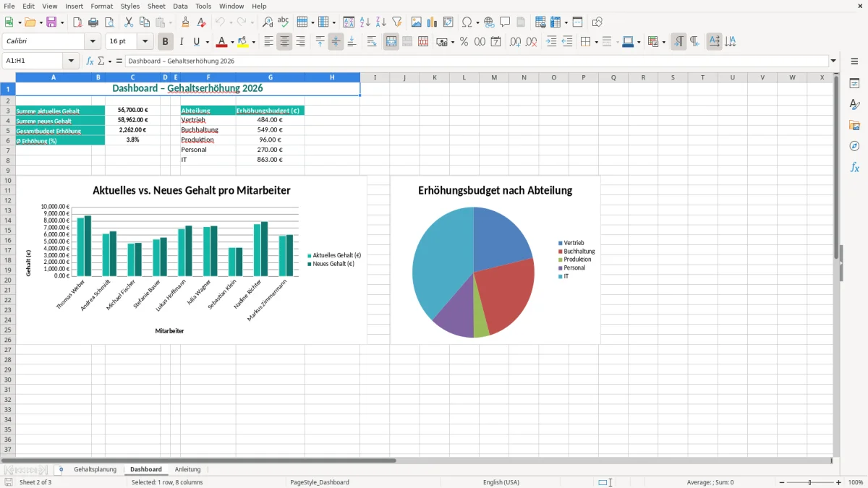Open Function Wizard fx icon

pyautogui.click(x=90, y=61)
